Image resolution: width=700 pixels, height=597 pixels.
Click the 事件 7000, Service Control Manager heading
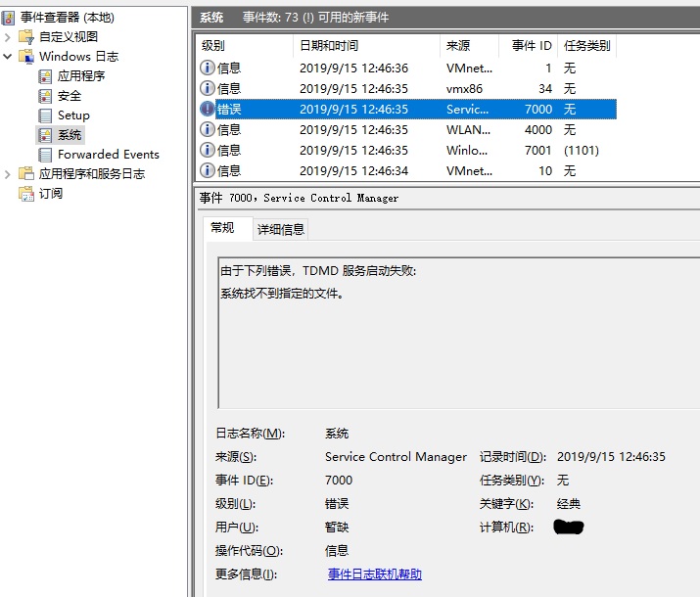[299, 198]
